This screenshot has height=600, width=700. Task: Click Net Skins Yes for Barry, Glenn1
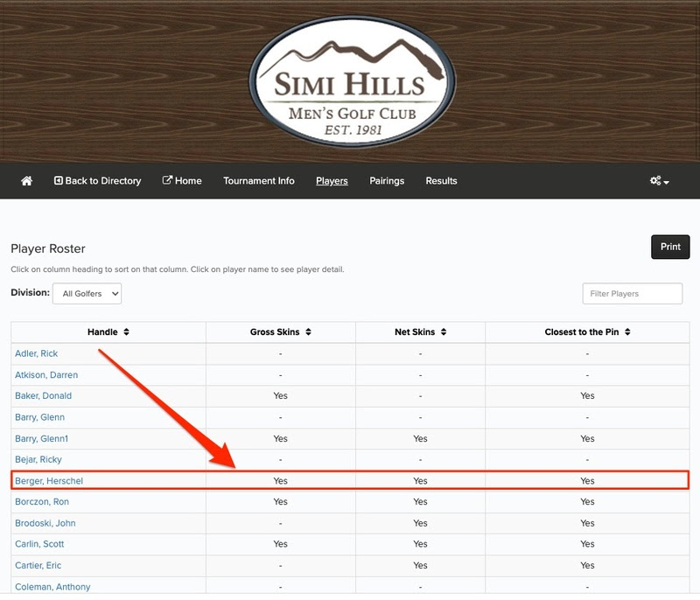point(420,438)
